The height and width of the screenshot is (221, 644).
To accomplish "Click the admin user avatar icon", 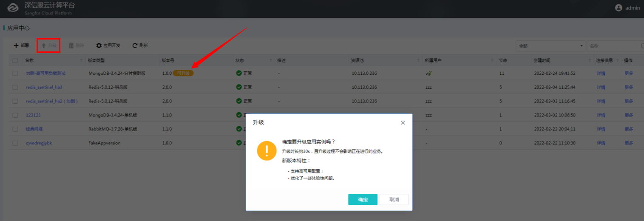I will [x=618, y=8].
